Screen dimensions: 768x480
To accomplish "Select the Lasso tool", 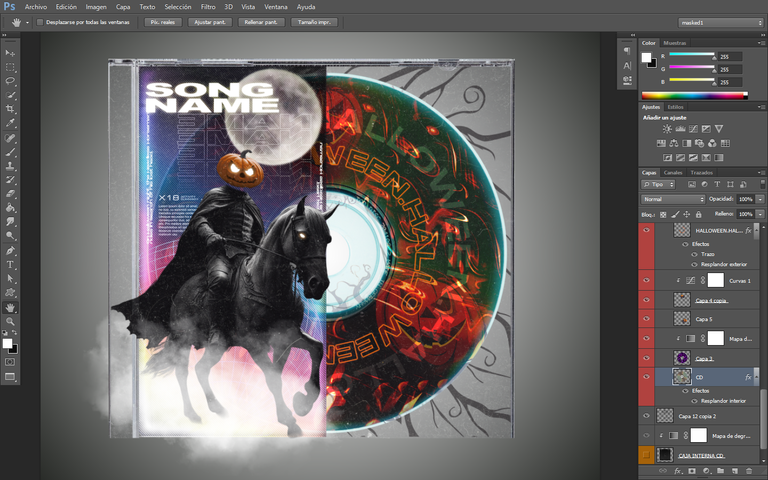I will tap(10, 81).
